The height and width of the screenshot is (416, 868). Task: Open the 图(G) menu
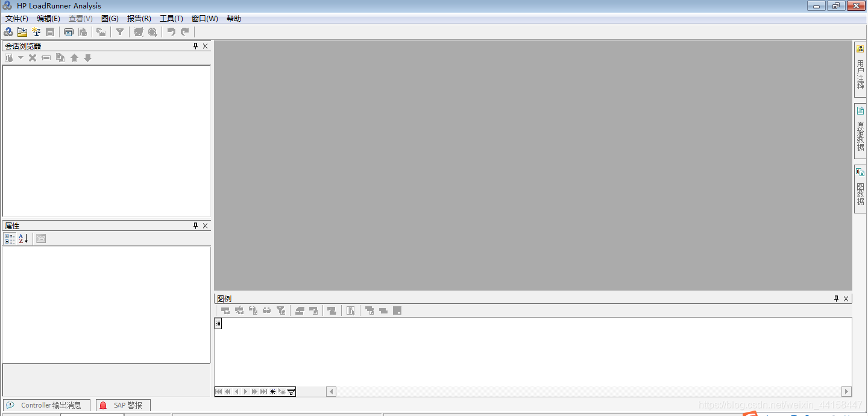(110, 19)
